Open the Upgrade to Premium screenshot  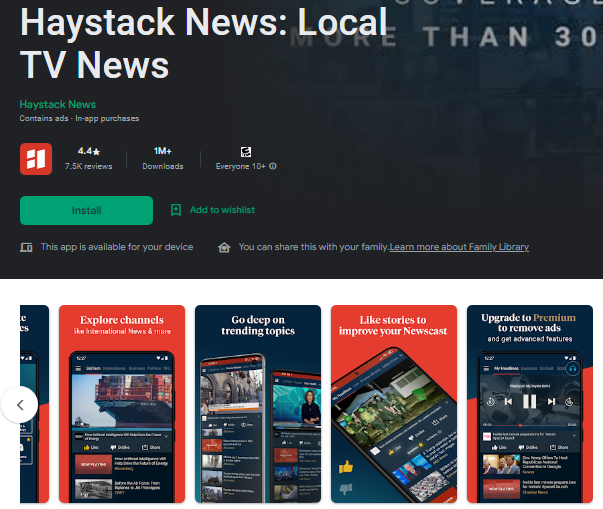530,404
